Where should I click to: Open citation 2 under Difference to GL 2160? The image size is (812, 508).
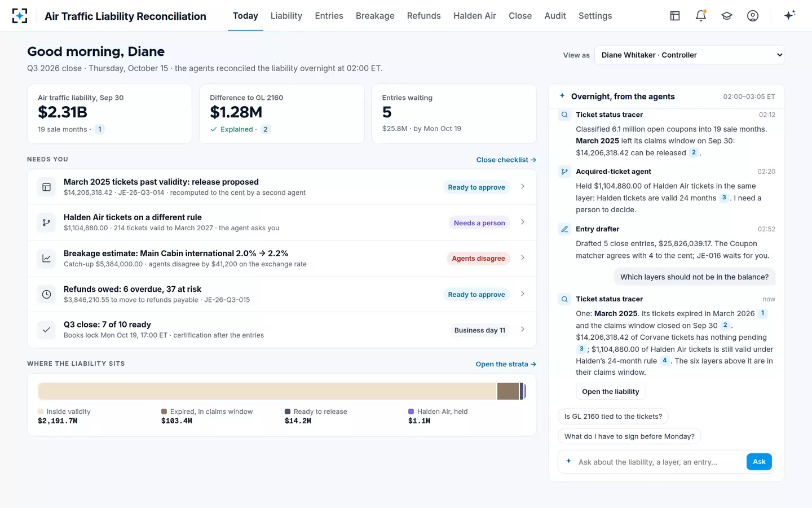[x=266, y=129]
